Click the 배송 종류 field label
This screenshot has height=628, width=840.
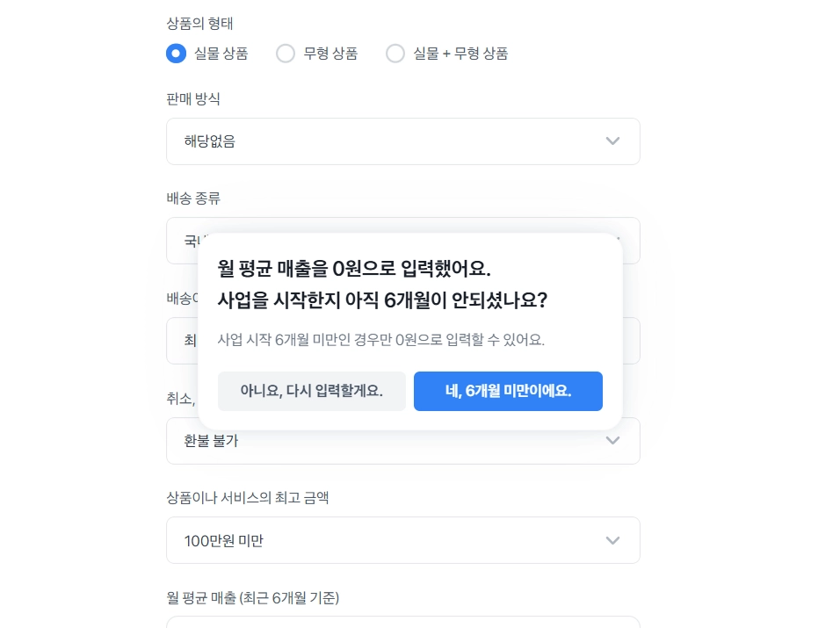tap(193, 199)
